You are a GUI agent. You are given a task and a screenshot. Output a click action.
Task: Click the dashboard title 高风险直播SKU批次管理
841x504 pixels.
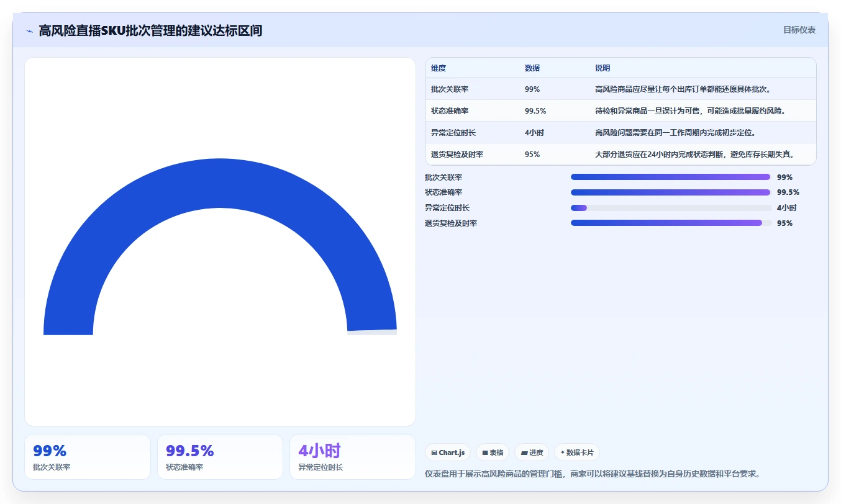[x=150, y=30]
